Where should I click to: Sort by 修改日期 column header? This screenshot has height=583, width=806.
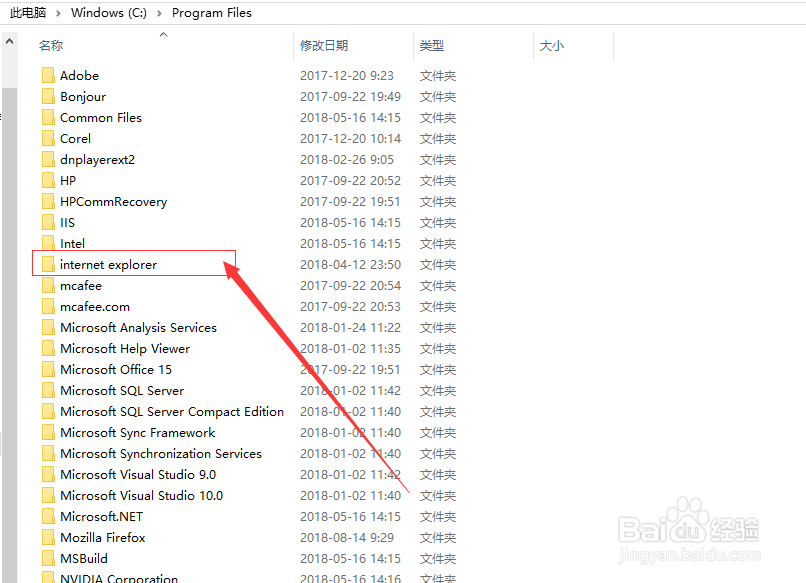(324, 45)
